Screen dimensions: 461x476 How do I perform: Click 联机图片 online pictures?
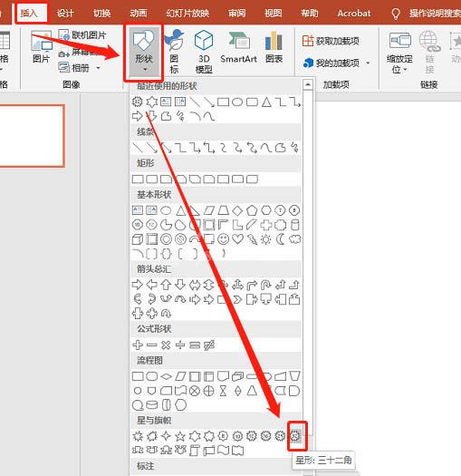[x=82, y=35]
